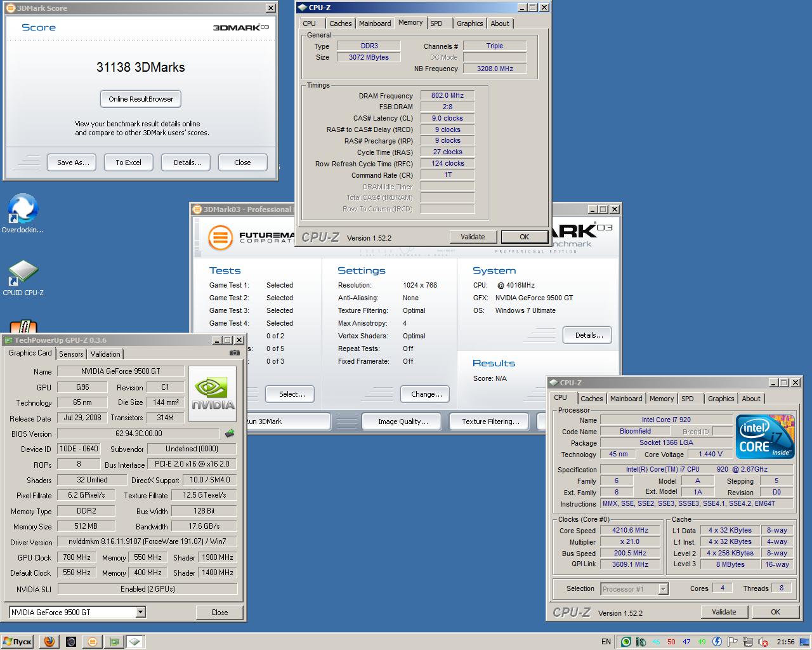
Task: Click the Online ResultBrowser button
Action: 141,99
